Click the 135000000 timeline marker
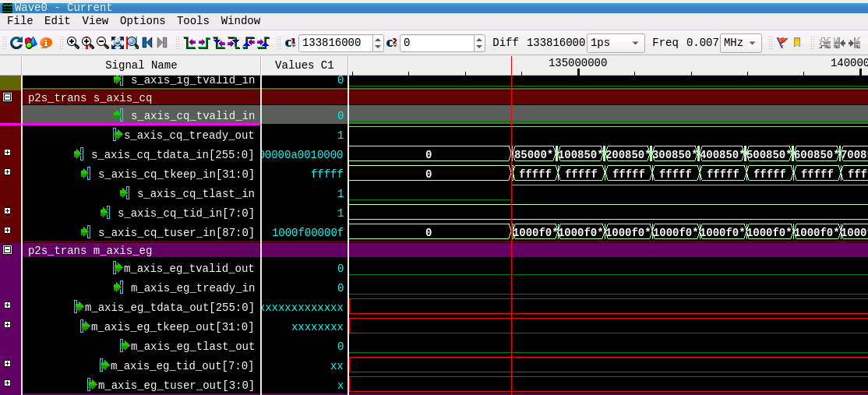Image resolution: width=868 pixels, height=395 pixels. (577, 63)
